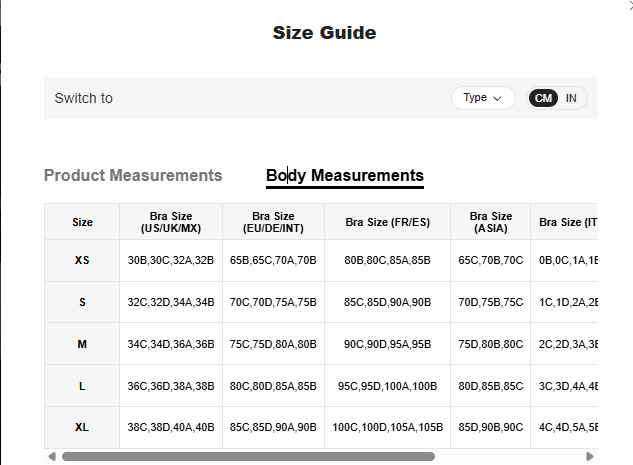Click the horizontal scrollbar thumb
The image size is (633, 465).
click(248, 456)
